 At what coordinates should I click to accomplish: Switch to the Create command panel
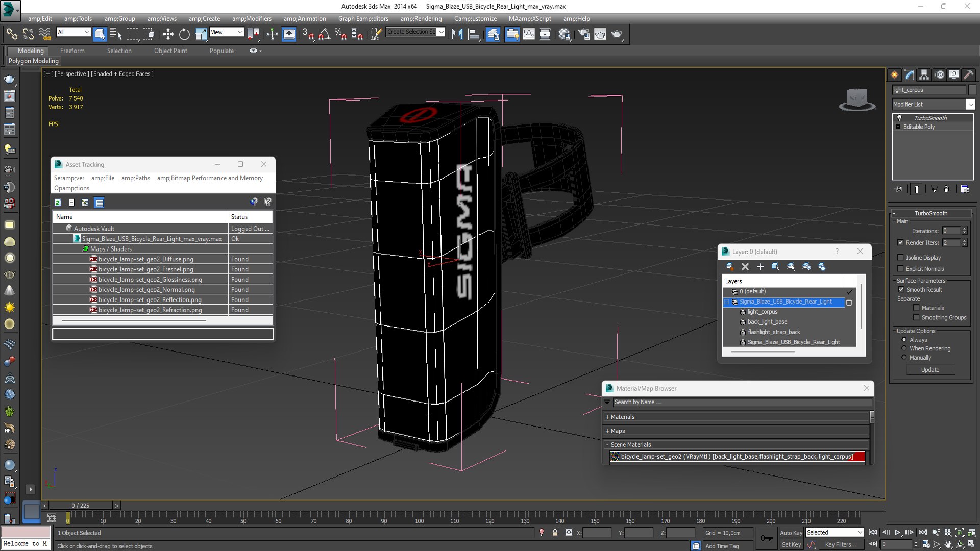click(x=895, y=75)
